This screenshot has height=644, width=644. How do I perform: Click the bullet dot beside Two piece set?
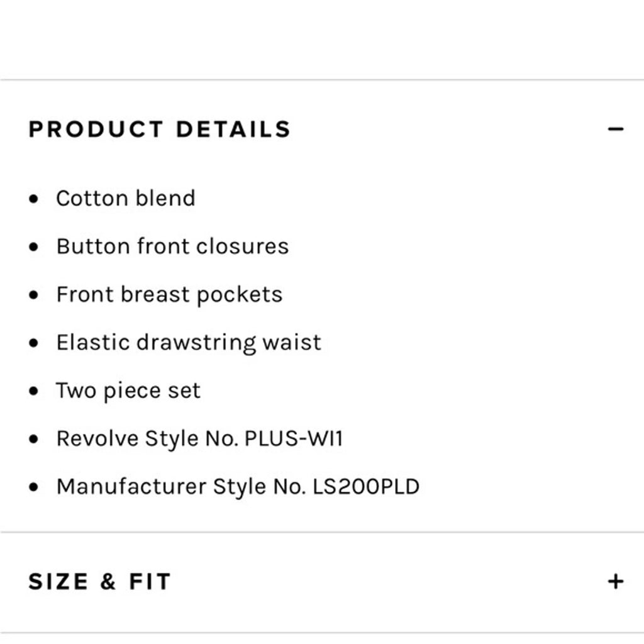pyautogui.click(x=34, y=391)
